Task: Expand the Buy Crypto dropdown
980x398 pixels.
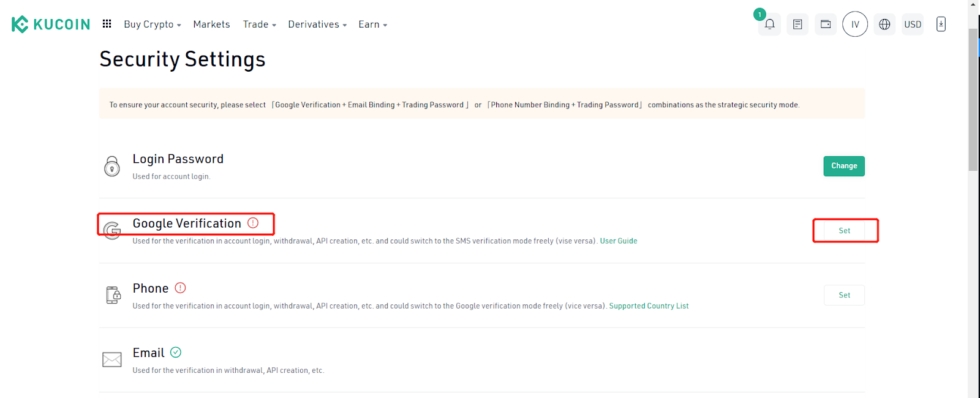Action: pos(152,24)
